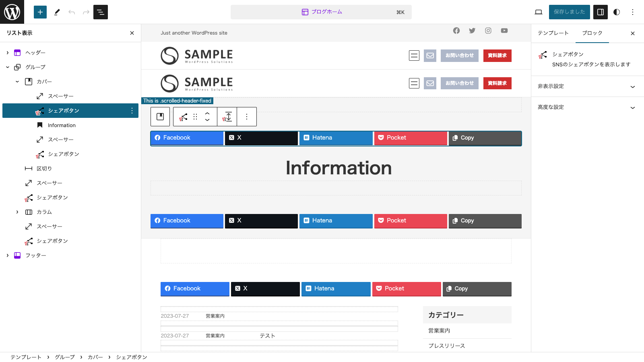The width and height of the screenshot is (644, 362).
Task: Toggle the block inserter plus button
Action: pyautogui.click(x=40, y=12)
